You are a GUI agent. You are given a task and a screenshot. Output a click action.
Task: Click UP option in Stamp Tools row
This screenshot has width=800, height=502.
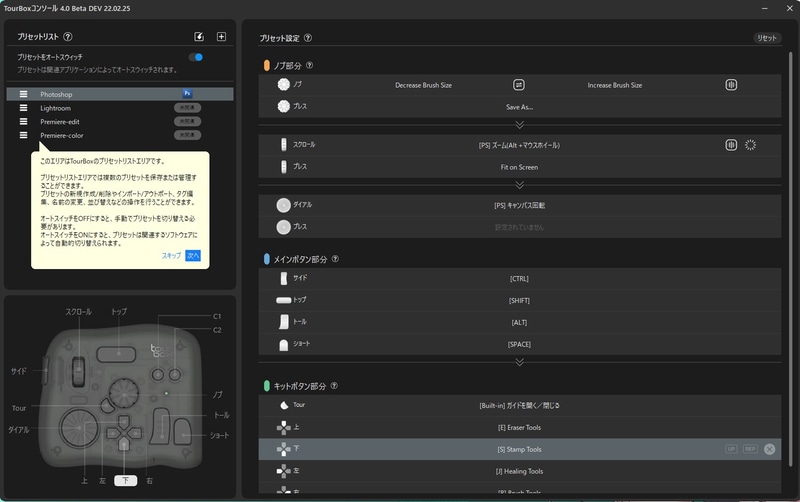pyautogui.click(x=731, y=449)
